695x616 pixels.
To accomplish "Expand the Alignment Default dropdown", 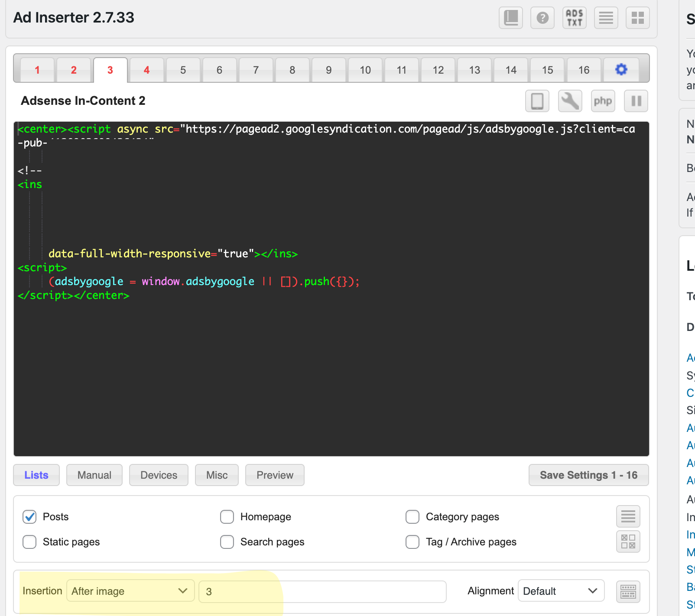I will [561, 591].
